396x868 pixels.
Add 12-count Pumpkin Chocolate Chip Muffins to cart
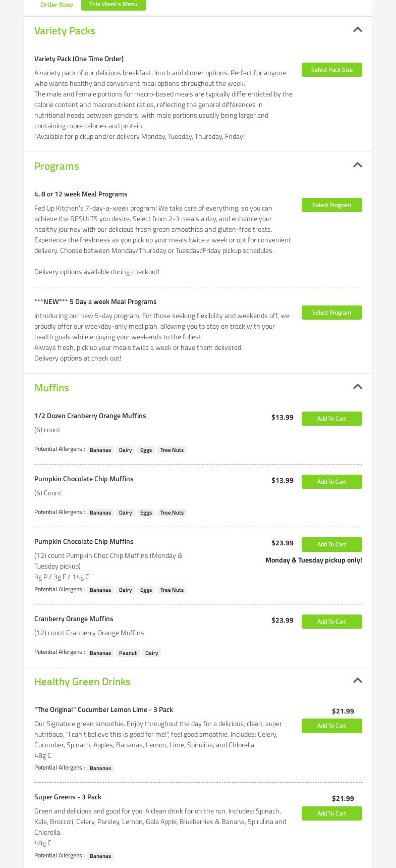point(331,544)
